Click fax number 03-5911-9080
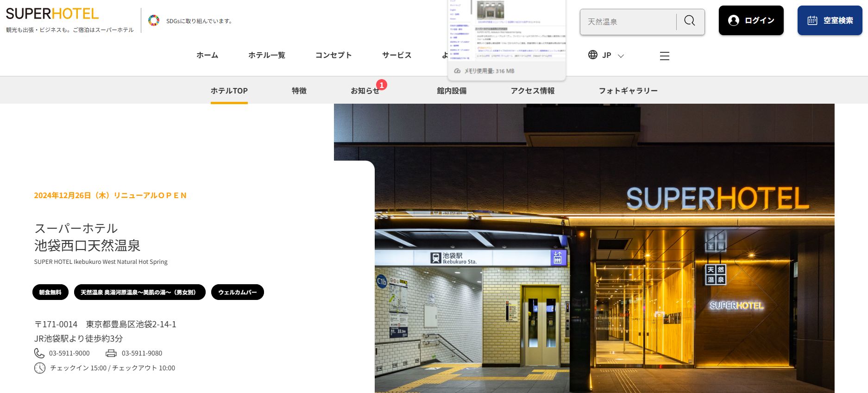This screenshot has height=393, width=868. (x=142, y=353)
